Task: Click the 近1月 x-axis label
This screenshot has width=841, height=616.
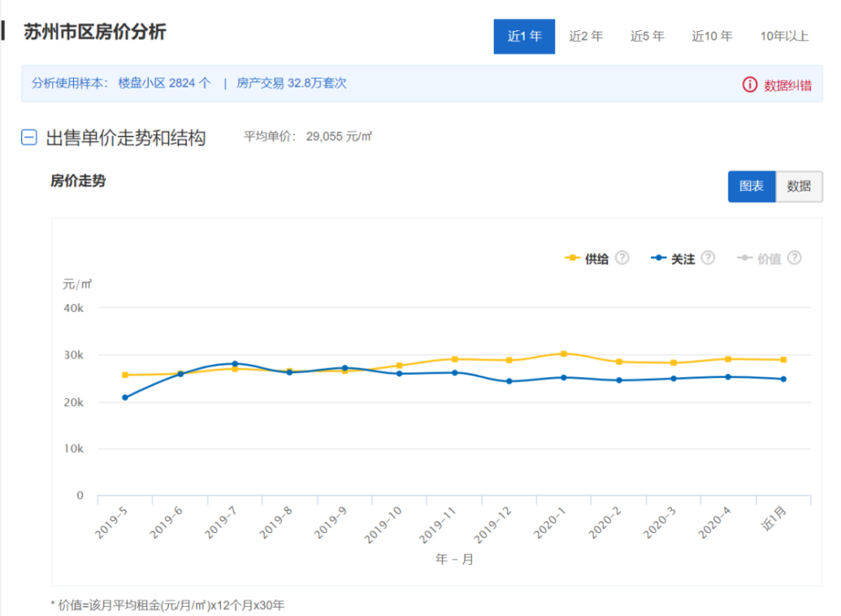Action: 774,519
